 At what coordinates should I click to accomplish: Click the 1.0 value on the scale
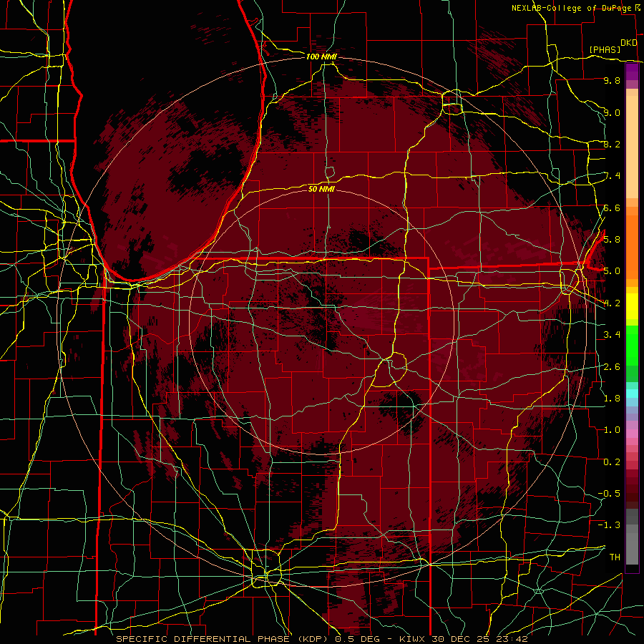pyautogui.click(x=612, y=429)
